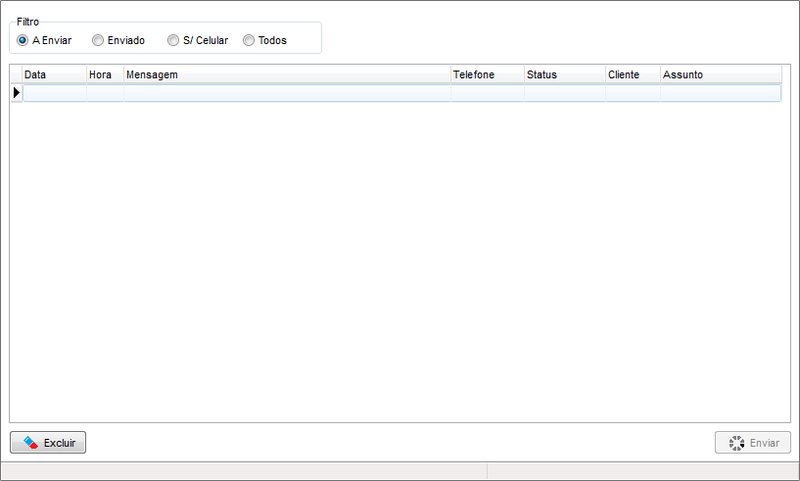This screenshot has width=800, height=481.
Task: Click the Status column header
Action: pyautogui.click(x=564, y=75)
